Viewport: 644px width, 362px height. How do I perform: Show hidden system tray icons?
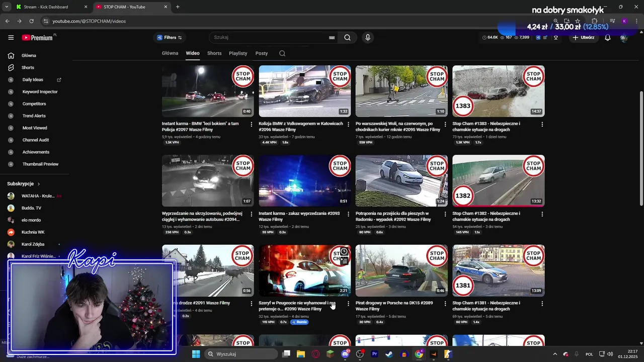coord(555,354)
